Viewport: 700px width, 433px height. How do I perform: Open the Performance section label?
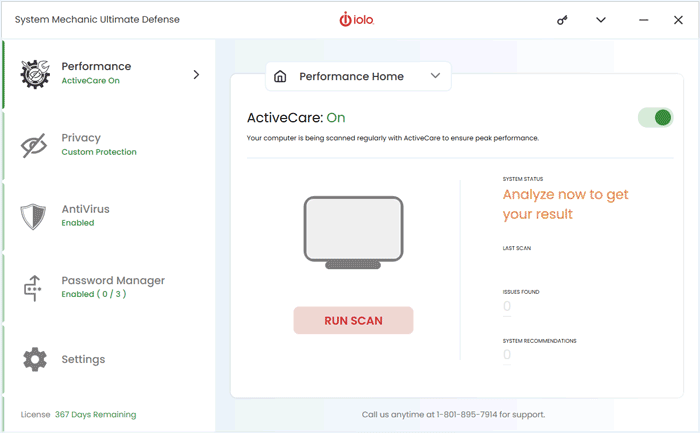96,66
